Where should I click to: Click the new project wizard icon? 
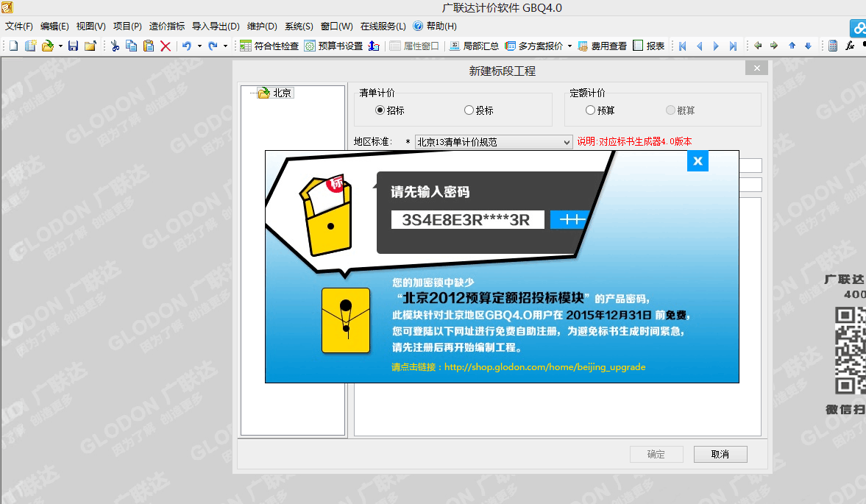tap(30, 46)
